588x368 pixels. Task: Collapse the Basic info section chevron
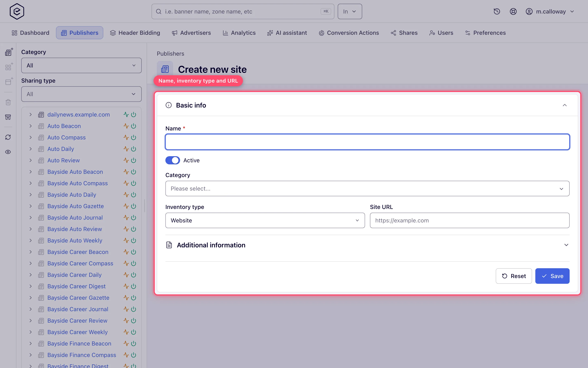565,105
